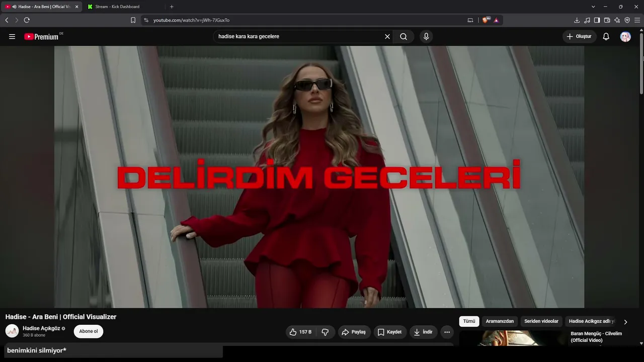Select the Hadise - Ara Beni tab
This screenshot has width=644, height=362.
[x=41, y=7]
